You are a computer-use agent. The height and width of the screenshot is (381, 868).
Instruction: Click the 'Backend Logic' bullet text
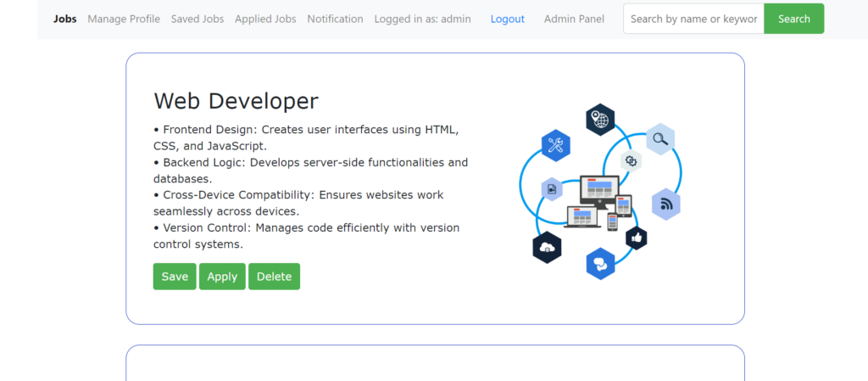pyautogui.click(x=310, y=171)
